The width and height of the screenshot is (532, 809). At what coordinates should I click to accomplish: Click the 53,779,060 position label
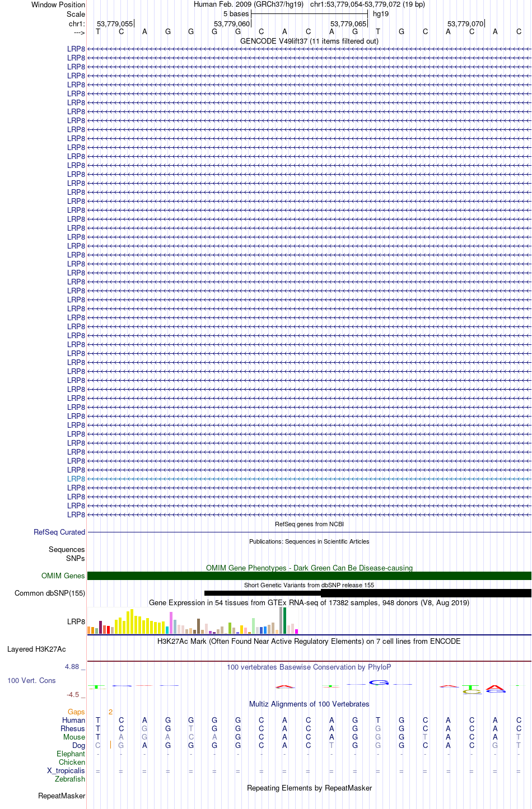coord(232,24)
